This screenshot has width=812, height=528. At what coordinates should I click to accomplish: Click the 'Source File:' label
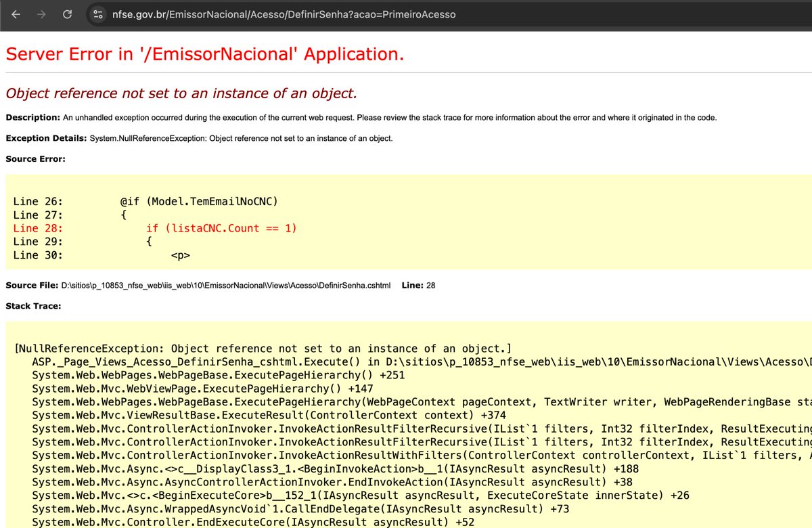coord(32,286)
